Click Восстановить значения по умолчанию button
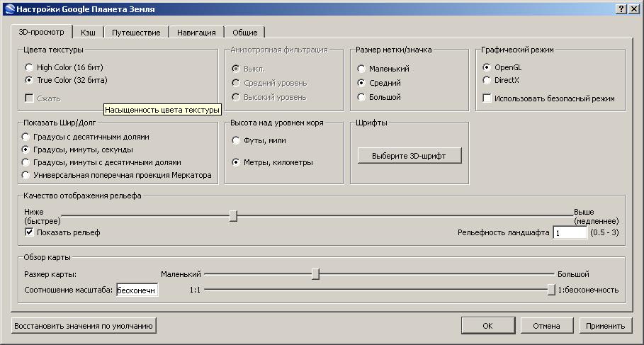 (84, 326)
